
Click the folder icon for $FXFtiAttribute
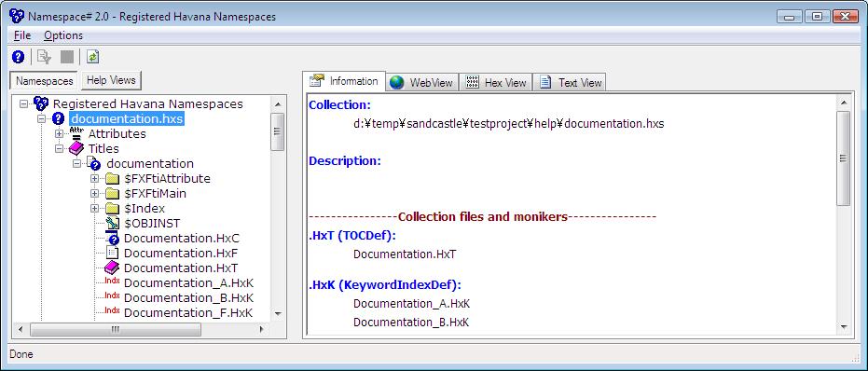[x=113, y=178]
